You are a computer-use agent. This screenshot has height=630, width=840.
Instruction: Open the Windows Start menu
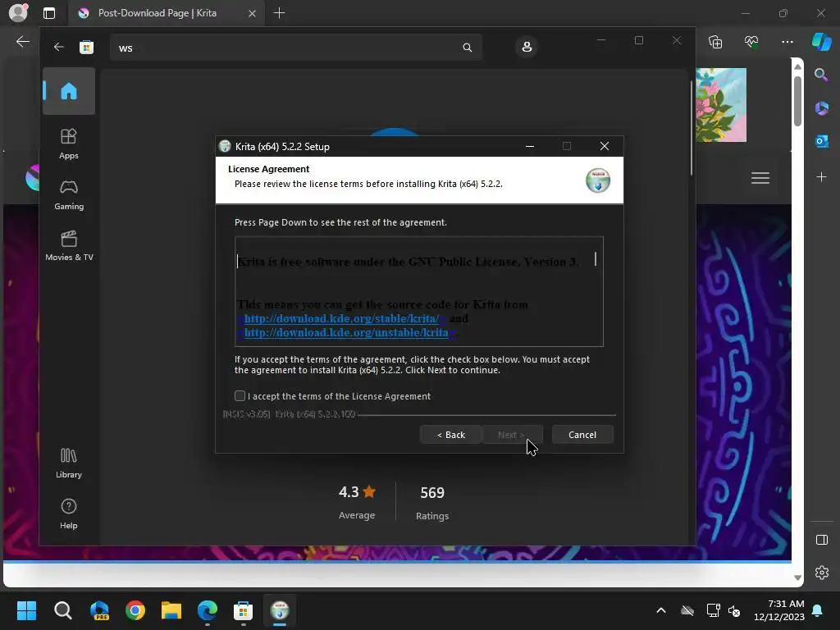pyautogui.click(x=26, y=610)
